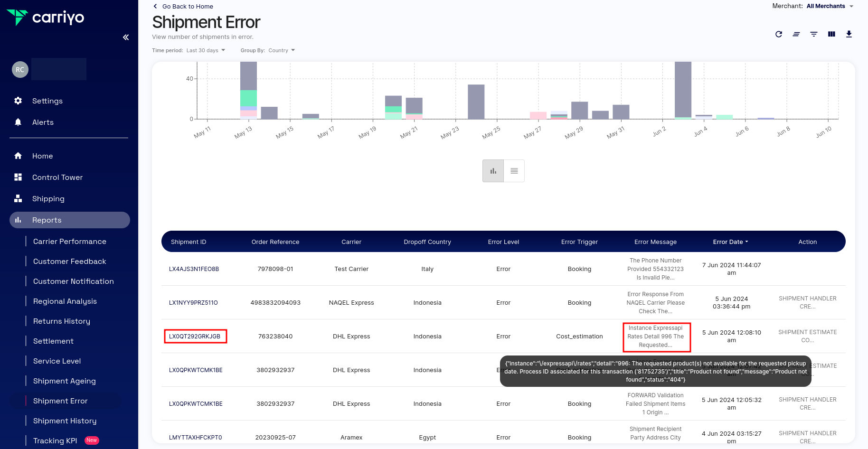This screenshot has width=868, height=449.
Task: Select Reports in the sidebar
Action: [x=70, y=220]
